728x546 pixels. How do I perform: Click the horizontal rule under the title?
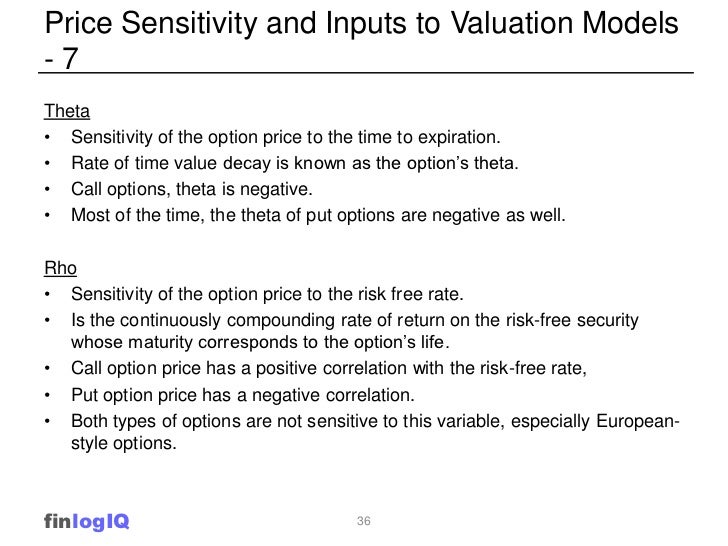pos(366,73)
